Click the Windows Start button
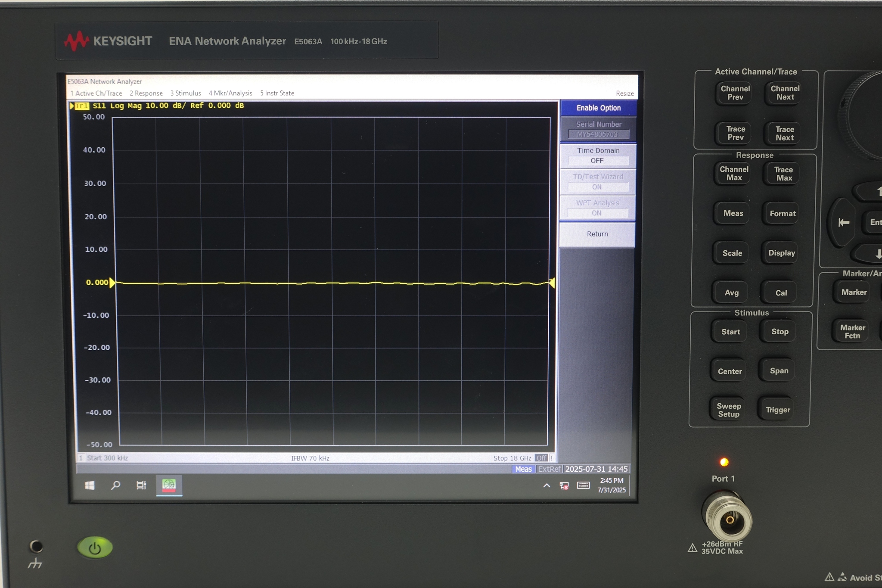882x588 pixels. 89,485
